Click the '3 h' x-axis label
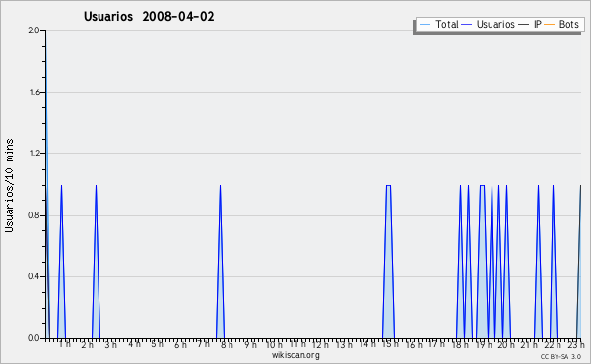This screenshot has height=364, width=591. tap(110, 344)
